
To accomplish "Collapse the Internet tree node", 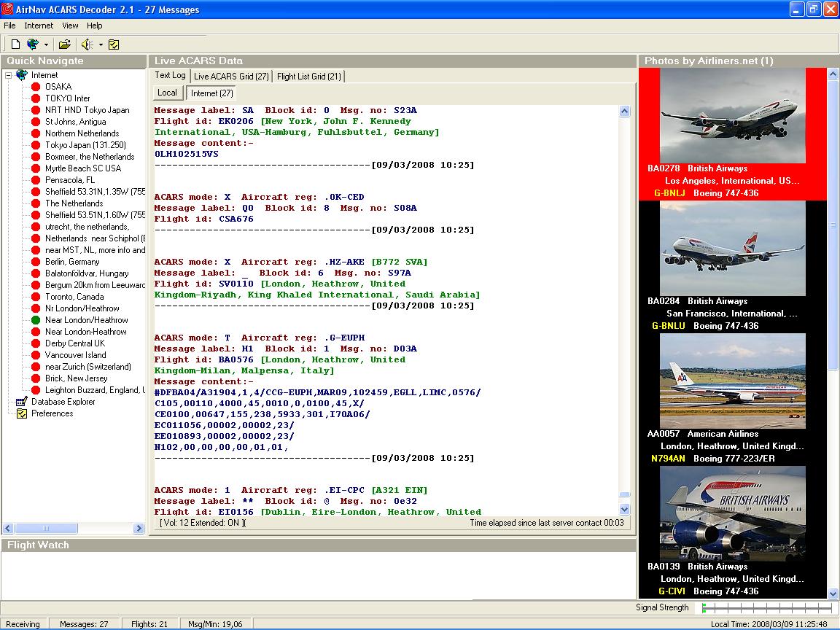I will (x=9, y=75).
